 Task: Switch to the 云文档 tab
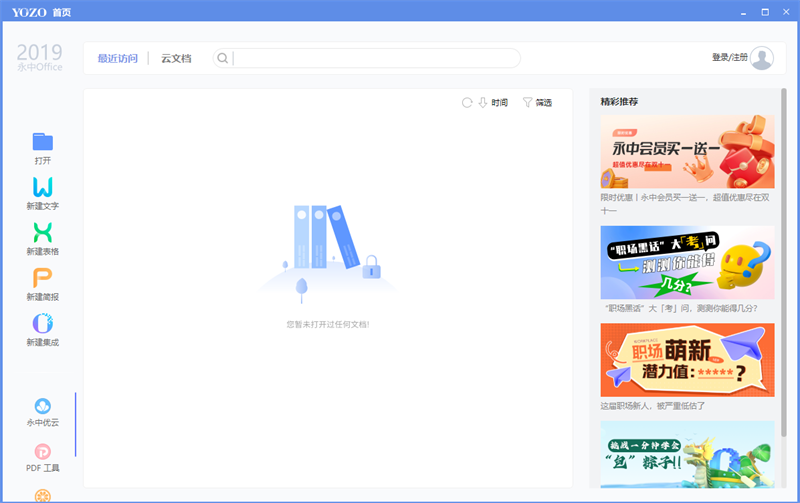click(176, 58)
